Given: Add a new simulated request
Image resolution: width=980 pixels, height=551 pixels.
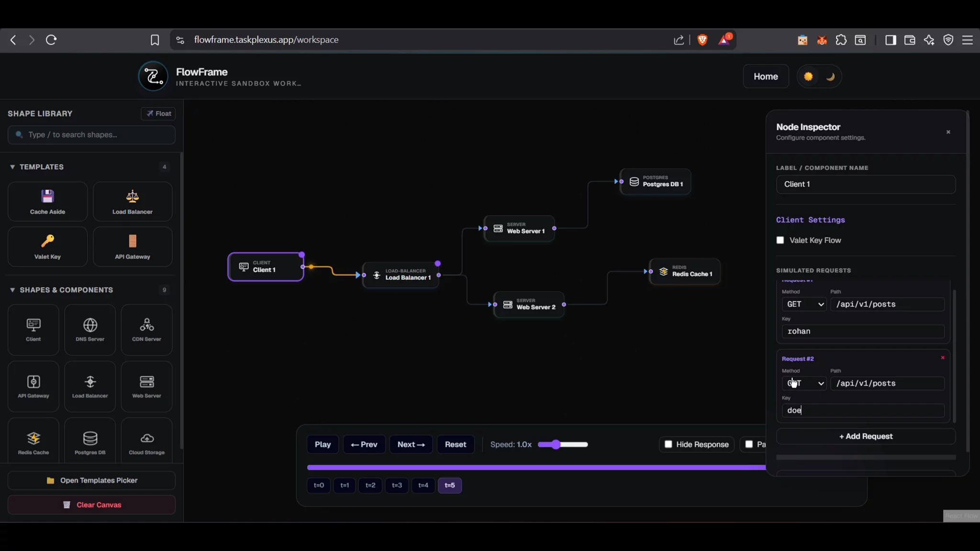Looking at the screenshot, I should (866, 436).
